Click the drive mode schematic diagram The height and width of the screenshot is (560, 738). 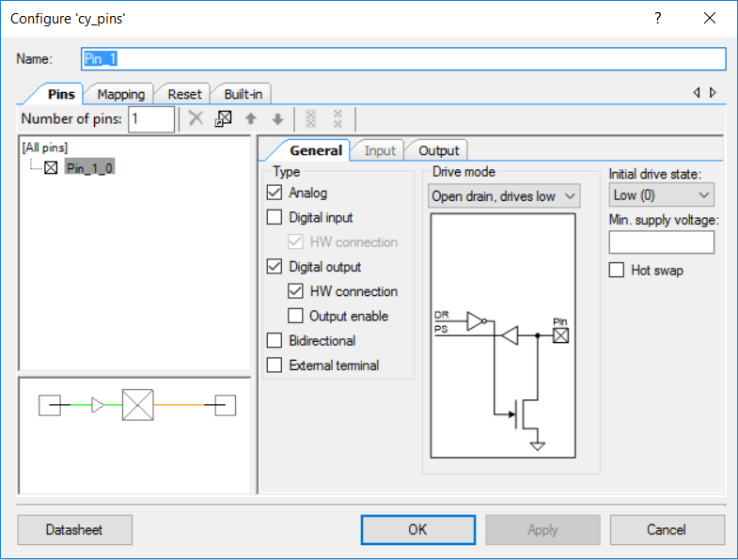[503, 335]
